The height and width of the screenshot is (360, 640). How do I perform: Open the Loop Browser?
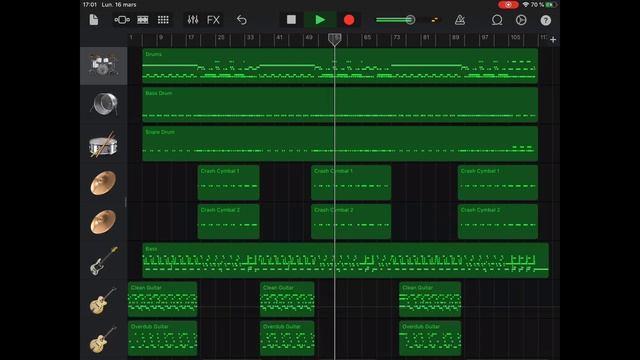click(x=497, y=20)
